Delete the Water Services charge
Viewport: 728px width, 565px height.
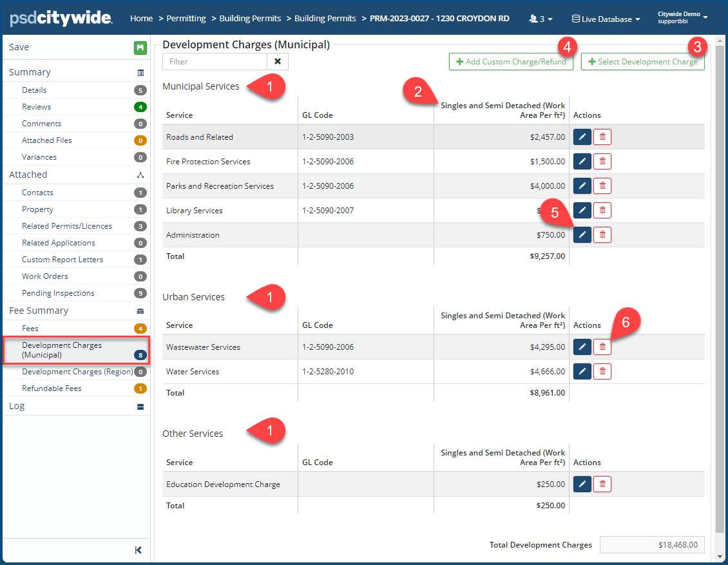pyautogui.click(x=602, y=372)
